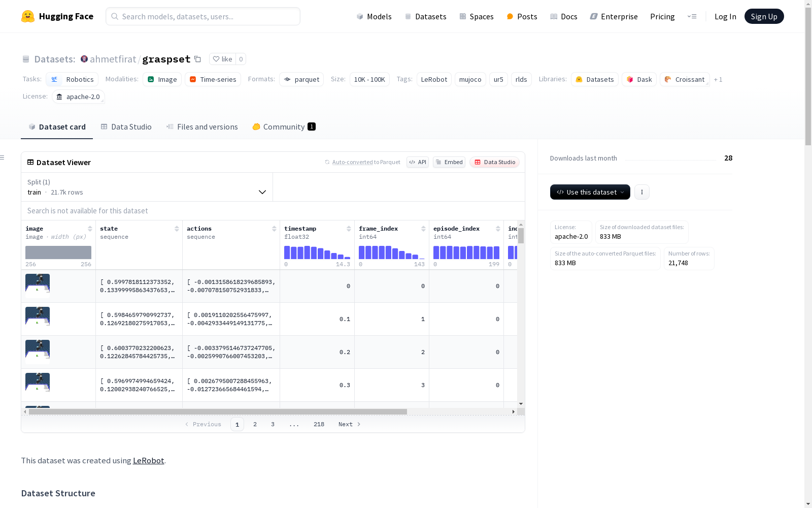This screenshot has width=812, height=508.
Task: Select the parquet format tag
Action: [x=301, y=79]
